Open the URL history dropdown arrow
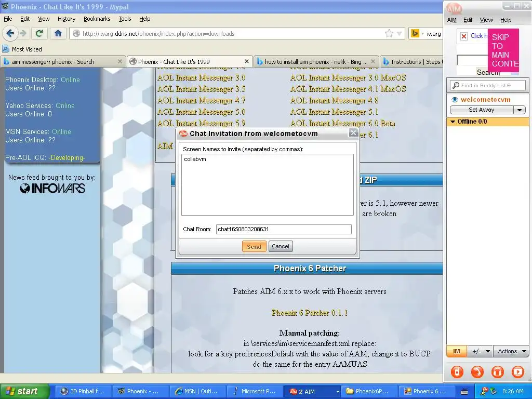 (x=400, y=34)
